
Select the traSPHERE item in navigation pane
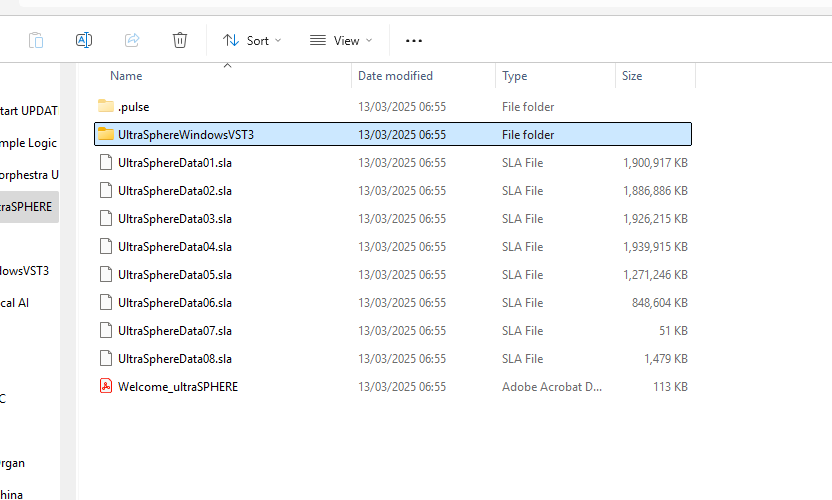coord(27,207)
